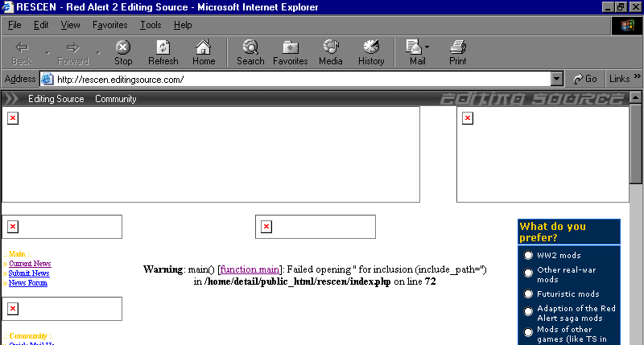Click the Forward arrow toolbar button
The width and height of the screenshot is (644, 345).
click(72, 53)
